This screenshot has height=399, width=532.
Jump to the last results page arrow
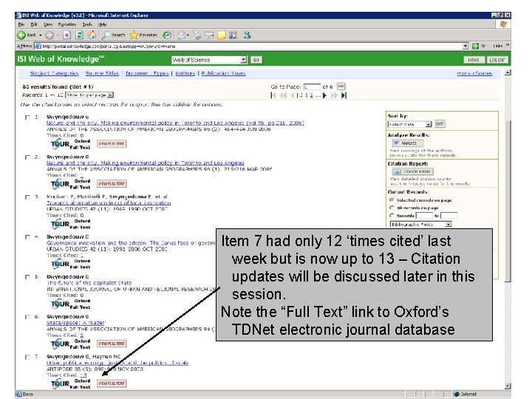[x=344, y=95]
